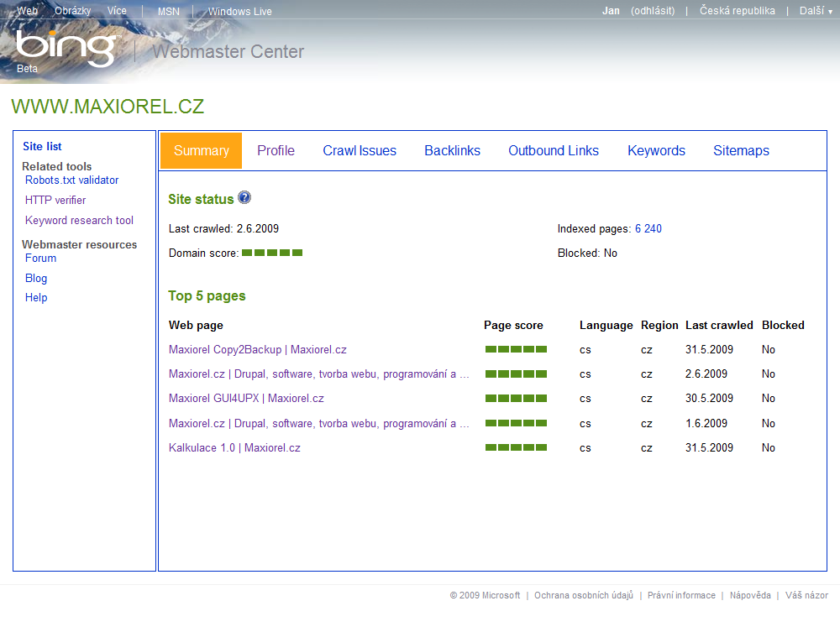Open the Váš názor feedback link
Screen dimensions: 840x627
pos(806,595)
